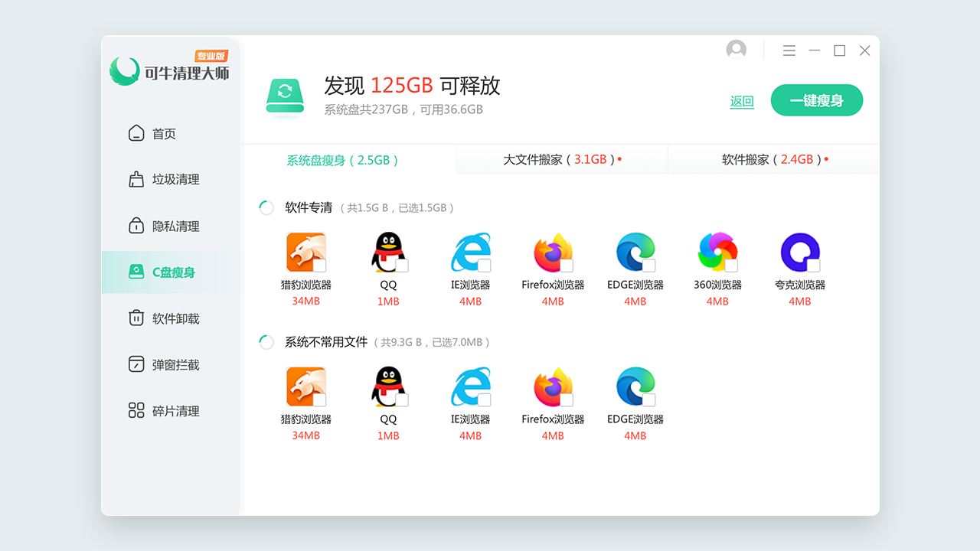Toggle the 系统不常用文件 group selection circle
980x551 pixels.
[x=266, y=342]
